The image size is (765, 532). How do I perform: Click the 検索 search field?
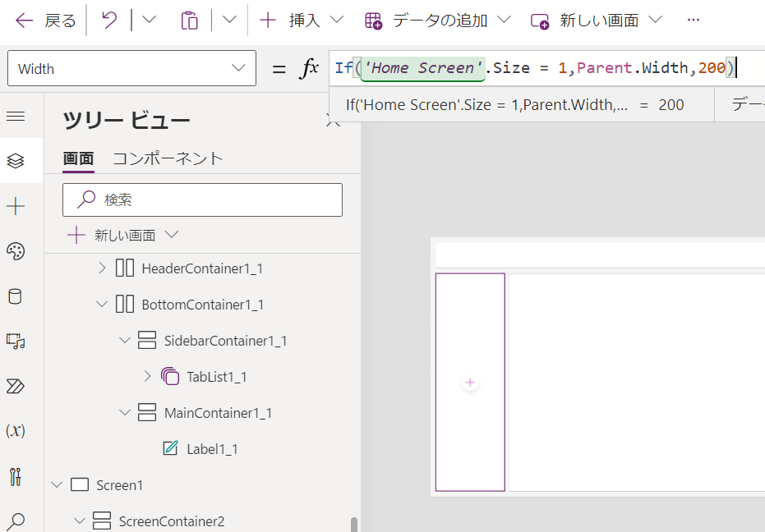coord(202,200)
